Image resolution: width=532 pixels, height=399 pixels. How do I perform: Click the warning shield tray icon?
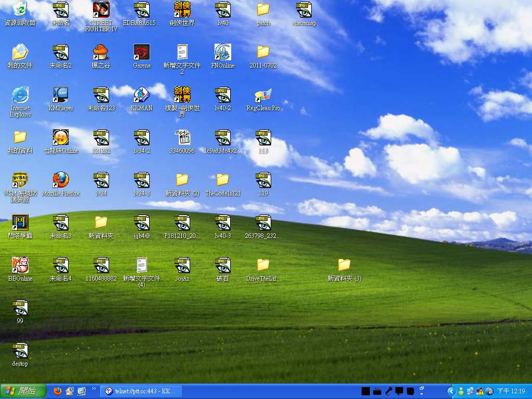[x=480, y=392]
